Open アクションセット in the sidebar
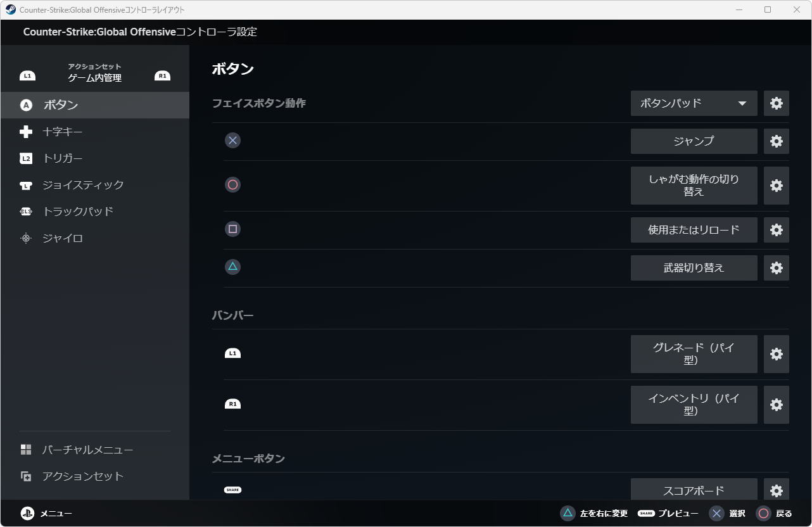The width and height of the screenshot is (812, 527). tap(82, 476)
